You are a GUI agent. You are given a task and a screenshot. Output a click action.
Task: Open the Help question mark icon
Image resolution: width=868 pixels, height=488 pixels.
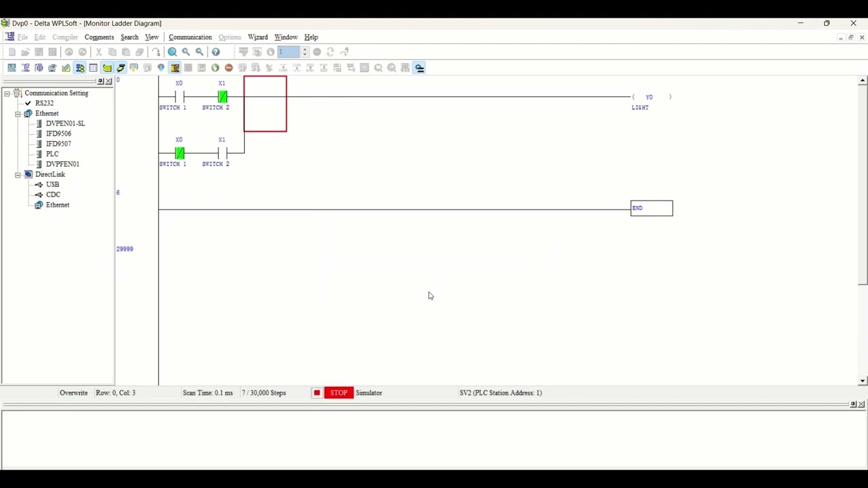click(216, 52)
